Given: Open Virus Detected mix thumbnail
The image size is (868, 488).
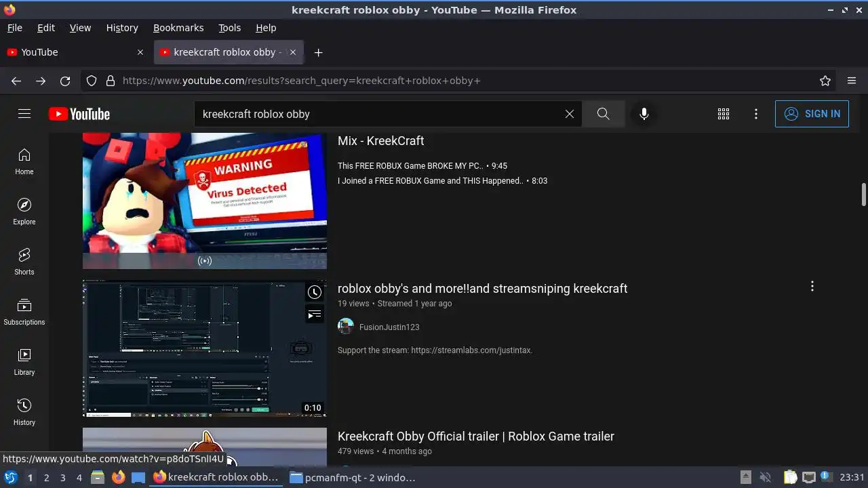Looking at the screenshot, I should tap(205, 201).
